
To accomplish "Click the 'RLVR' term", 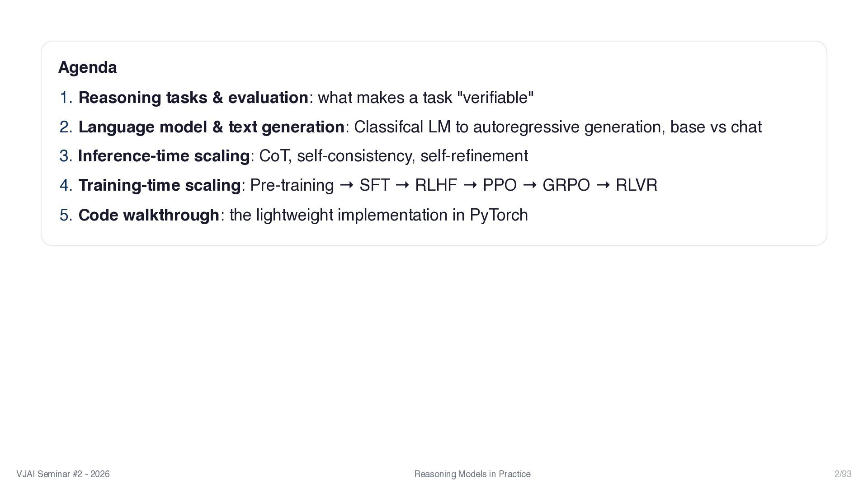I will [x=636, y=185].
